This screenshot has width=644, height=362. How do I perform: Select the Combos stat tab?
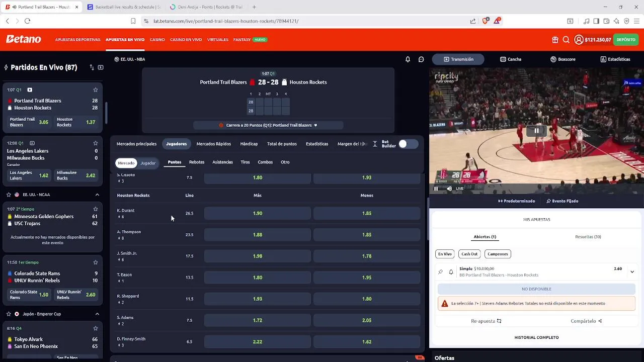(x=265, y=162)
